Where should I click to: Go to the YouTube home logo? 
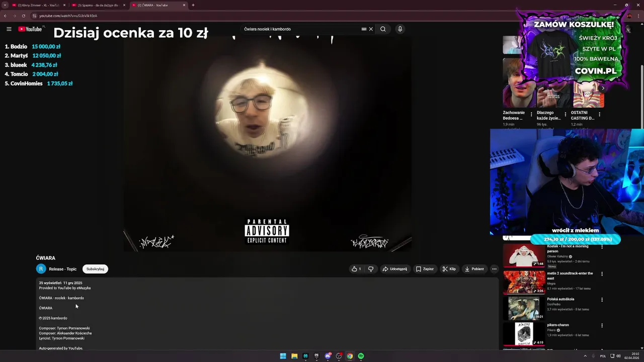30,29
